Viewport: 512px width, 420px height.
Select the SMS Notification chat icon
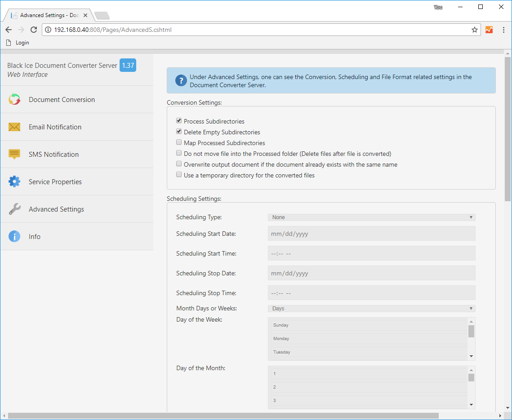(x=14, y=154)
